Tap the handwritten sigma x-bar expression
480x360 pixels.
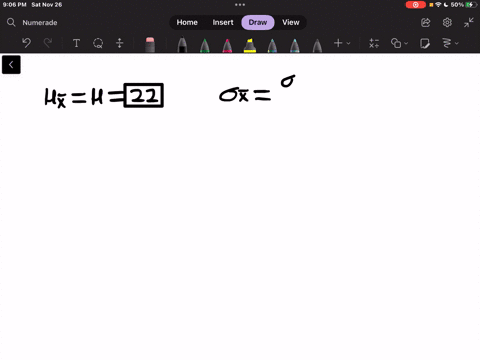pyautogui.click(x=245, y=95)
